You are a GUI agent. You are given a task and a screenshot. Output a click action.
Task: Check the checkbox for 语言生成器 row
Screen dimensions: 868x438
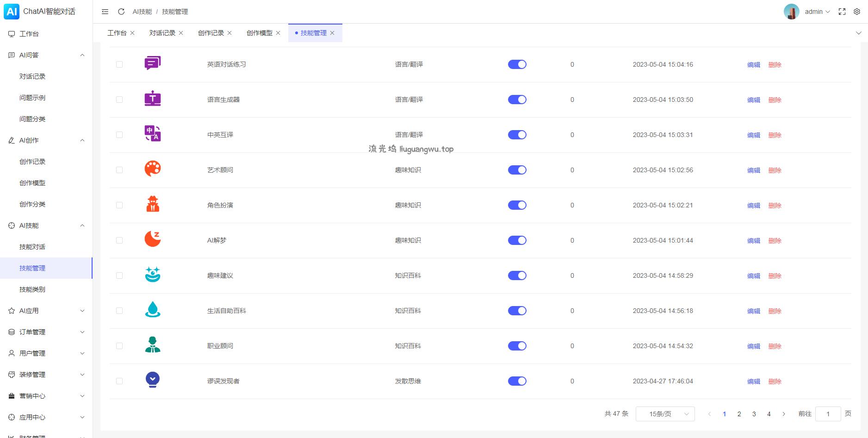[x=119, y=100]
